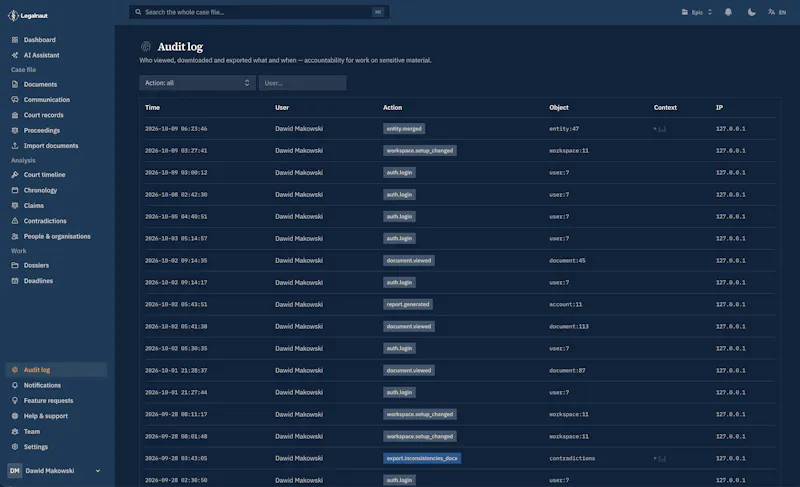The height and width of the screenshot is (487, 800).
Task: Open Dossiers link in sidebar
Action: tap(36, 265)
